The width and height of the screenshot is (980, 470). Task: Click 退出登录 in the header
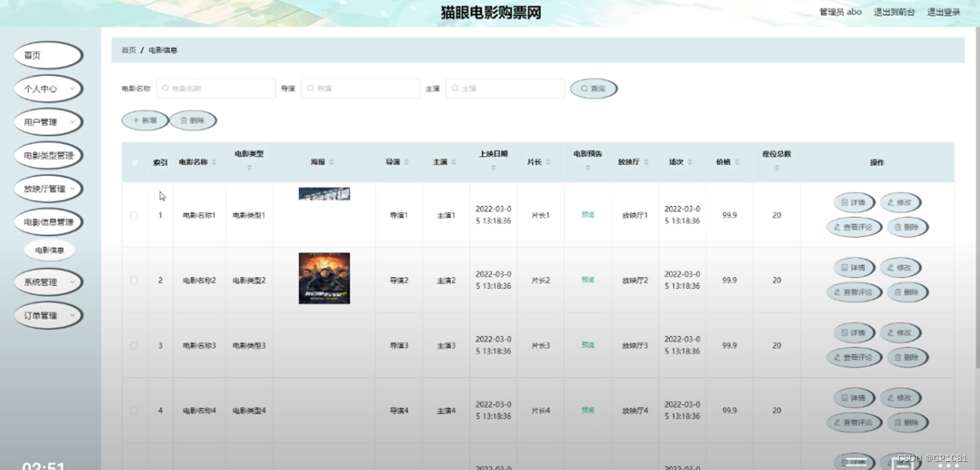point(944,12)
